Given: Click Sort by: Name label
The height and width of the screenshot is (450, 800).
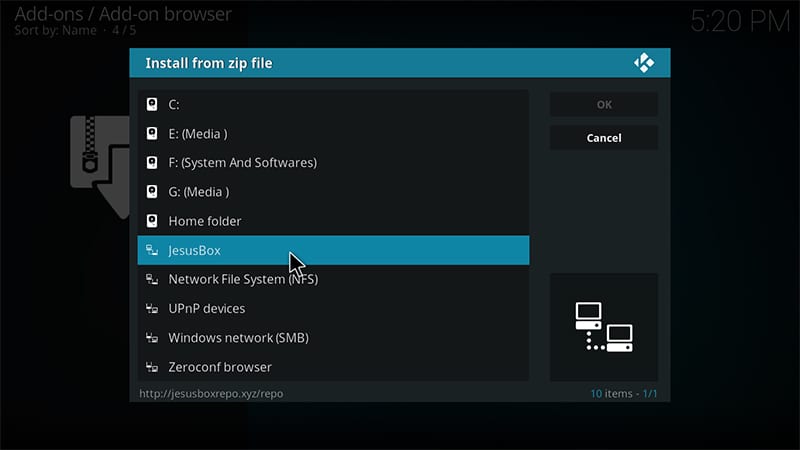Looking at the screenshot, I should click(55, 31).
